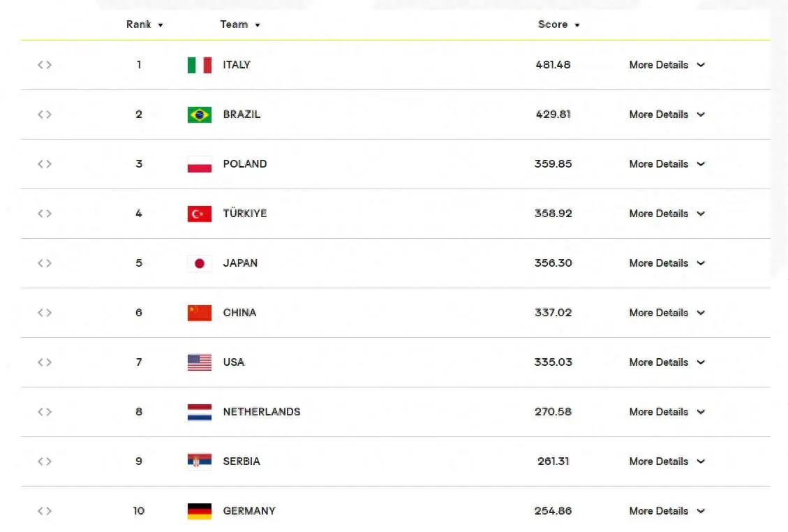The height and width of the screenshot is (532, 788).
Task: Click rank-change arrows beside Poland row
Action: coord(45,164)
